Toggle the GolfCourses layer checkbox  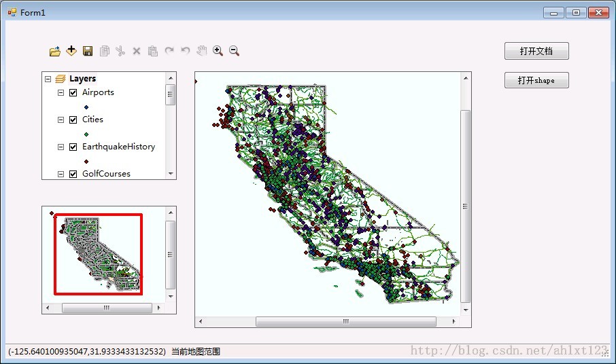[73, 174]
